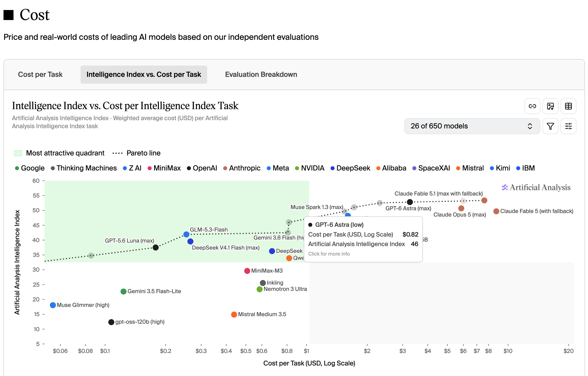Screen dimensions: 588x376
Task: Download the chart as an image
Action: click(550, 106)
